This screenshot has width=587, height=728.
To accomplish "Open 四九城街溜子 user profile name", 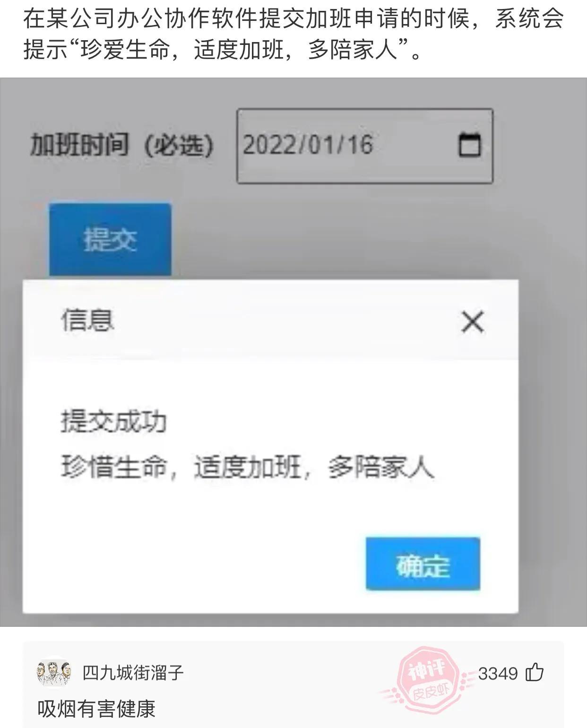I will [x=133, y=672].
